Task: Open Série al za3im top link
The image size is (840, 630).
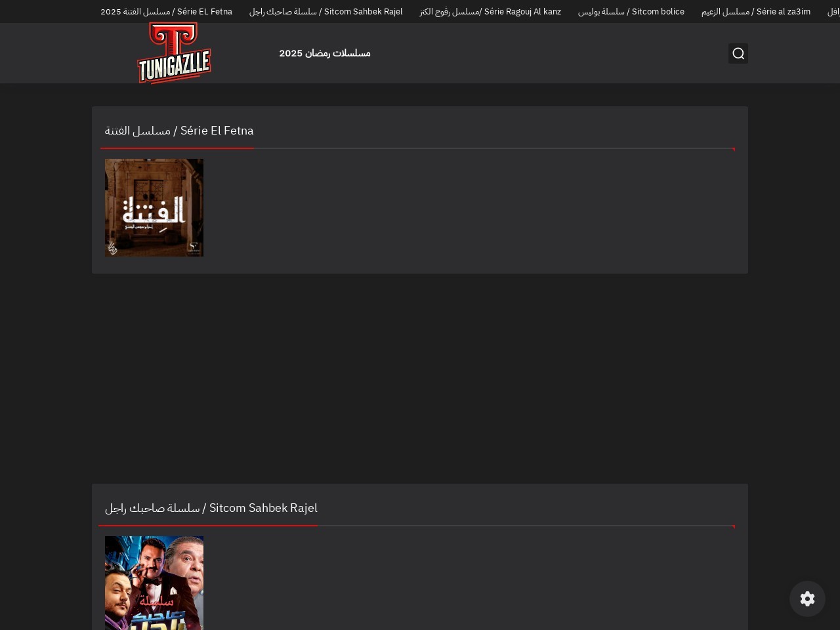Action: pos(756,12)
